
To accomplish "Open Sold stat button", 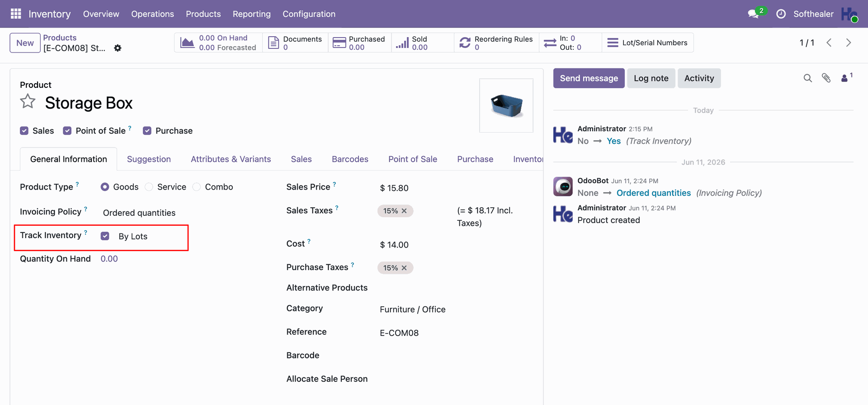I will 422,43.
